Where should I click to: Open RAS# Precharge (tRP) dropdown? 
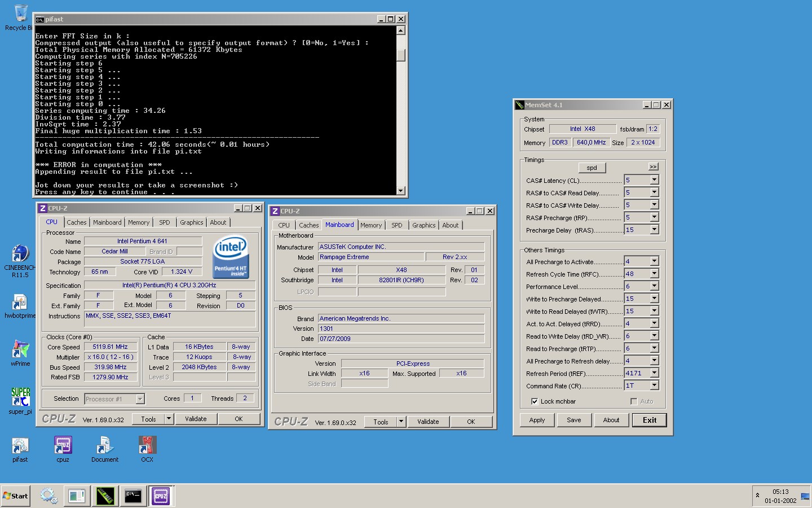tap(654, 217)
